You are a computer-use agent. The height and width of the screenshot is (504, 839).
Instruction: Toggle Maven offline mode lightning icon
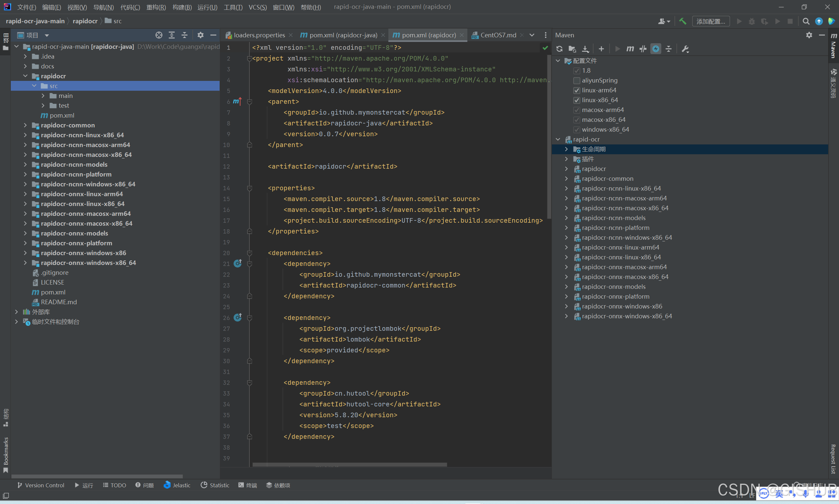click(x=655, y=48)
